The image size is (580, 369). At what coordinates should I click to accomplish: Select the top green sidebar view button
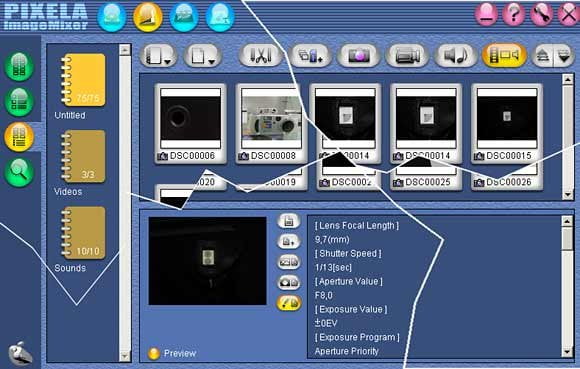tap(19, 66)
